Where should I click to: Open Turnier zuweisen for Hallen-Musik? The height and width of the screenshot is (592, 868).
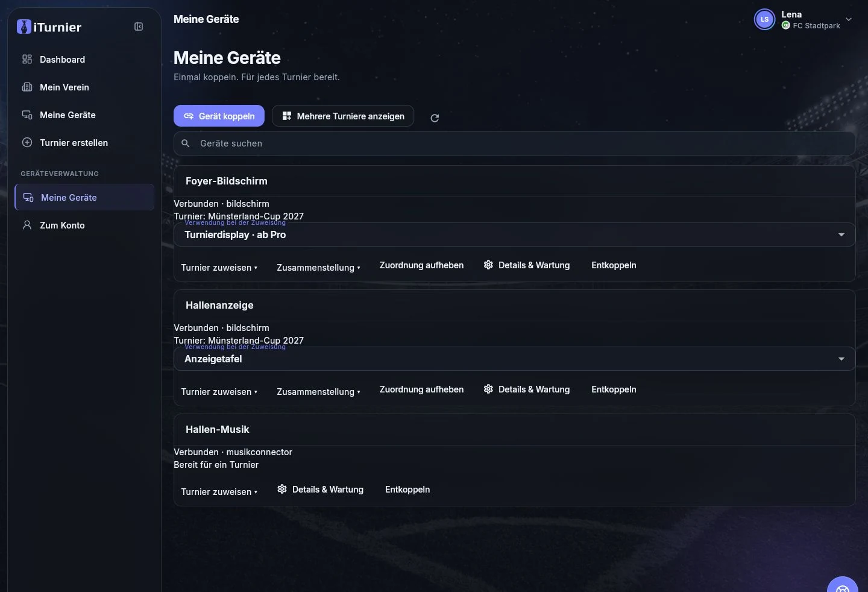219,491
